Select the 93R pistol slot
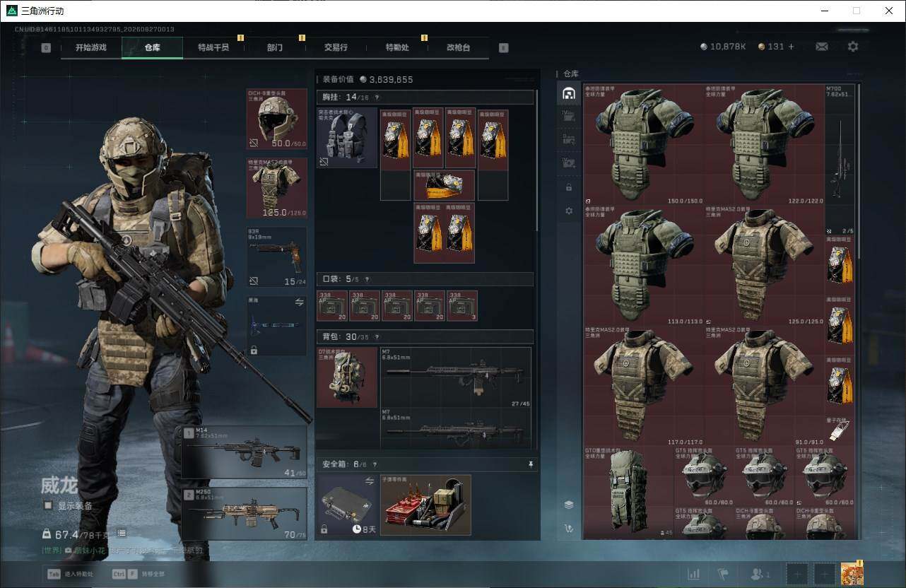The height and width of the screenshot is (588, 906). coord(277,257)
